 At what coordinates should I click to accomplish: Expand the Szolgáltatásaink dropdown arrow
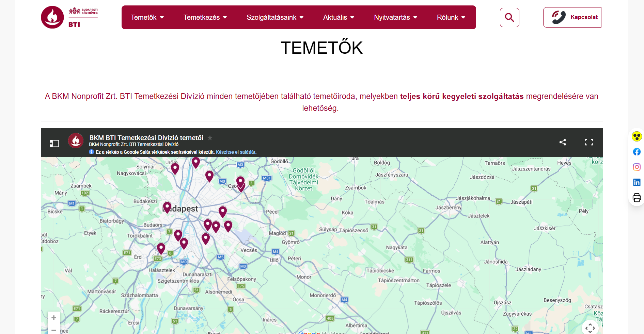click(301, 17)
